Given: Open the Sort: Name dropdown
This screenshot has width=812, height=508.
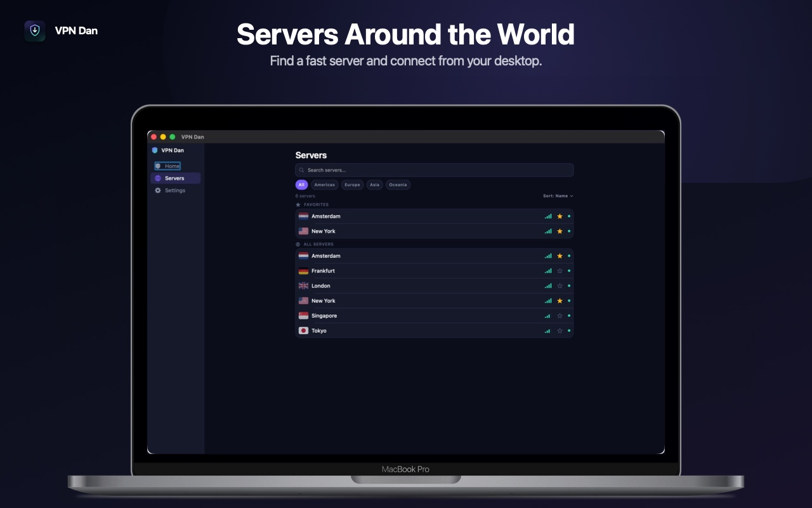Looking at the screenshot, I should pyautogui.click(x=558, y=196).
